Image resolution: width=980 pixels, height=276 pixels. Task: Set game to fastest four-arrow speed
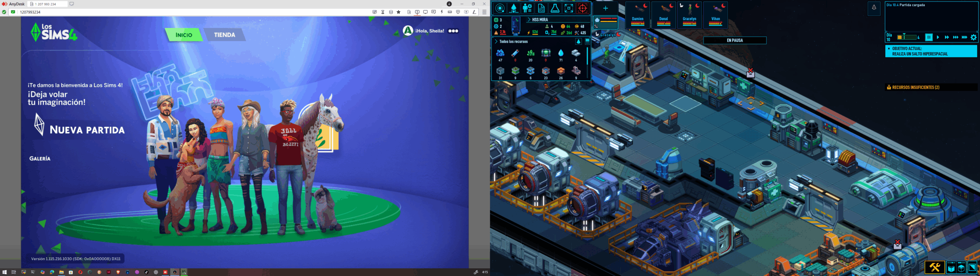point(964,37)
